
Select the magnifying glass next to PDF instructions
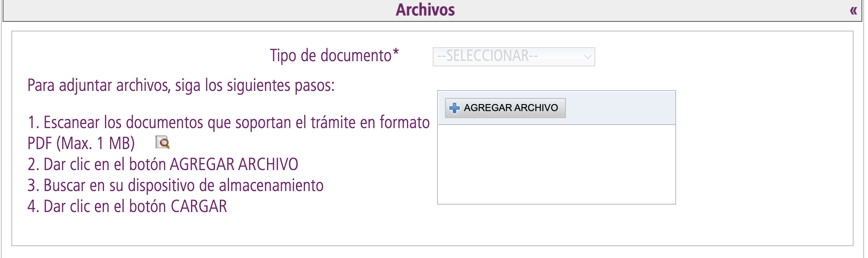click(162, 143)
